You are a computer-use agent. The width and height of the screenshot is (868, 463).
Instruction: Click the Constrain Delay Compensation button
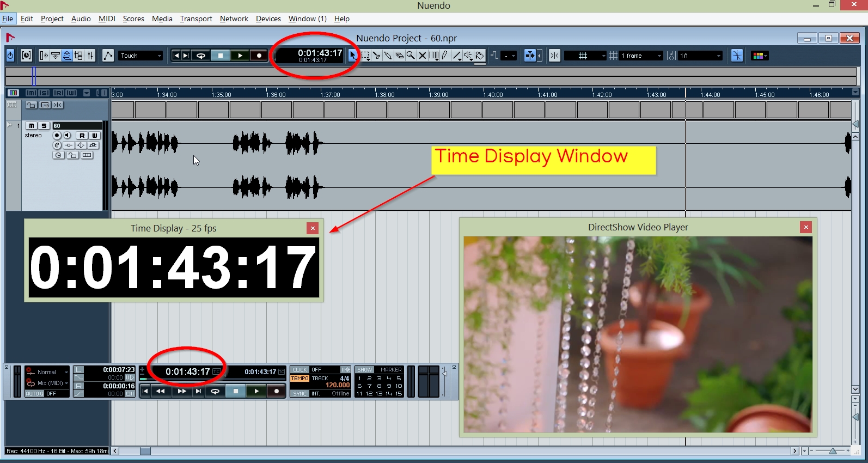[26, 56]
